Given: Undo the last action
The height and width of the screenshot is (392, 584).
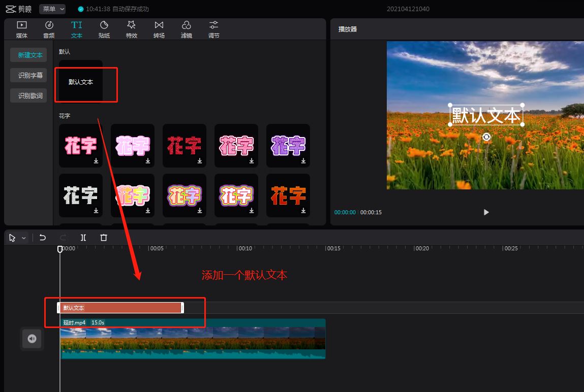Looking at the screenshot, I should tap(43, 238).
